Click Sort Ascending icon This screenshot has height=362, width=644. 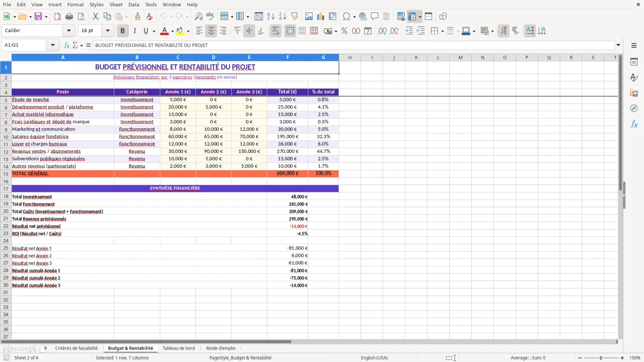pos(270,17)
